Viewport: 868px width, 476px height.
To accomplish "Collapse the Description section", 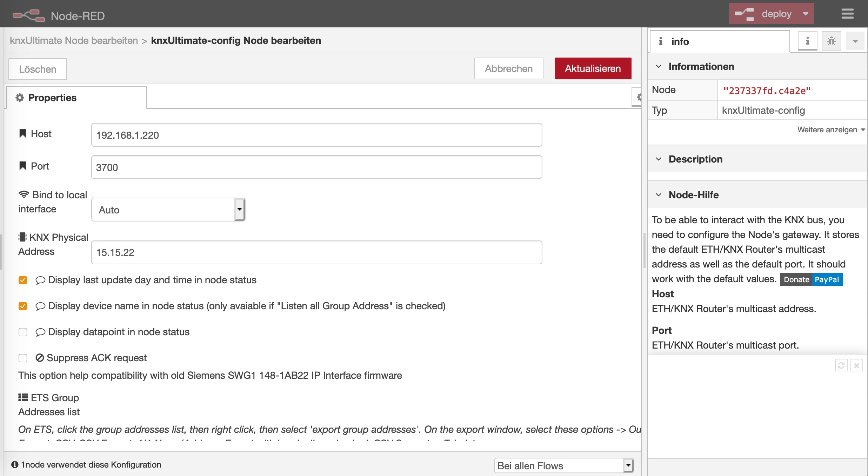I will (x=658, y=159).
